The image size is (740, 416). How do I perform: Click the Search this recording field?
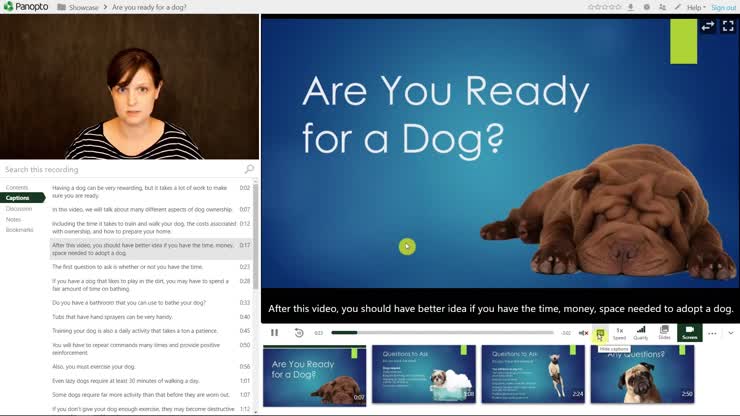click(123, 169)
